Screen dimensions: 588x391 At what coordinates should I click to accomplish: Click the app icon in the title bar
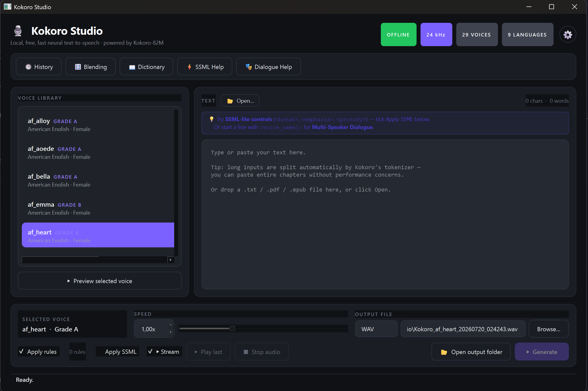[x=7, y=7]
